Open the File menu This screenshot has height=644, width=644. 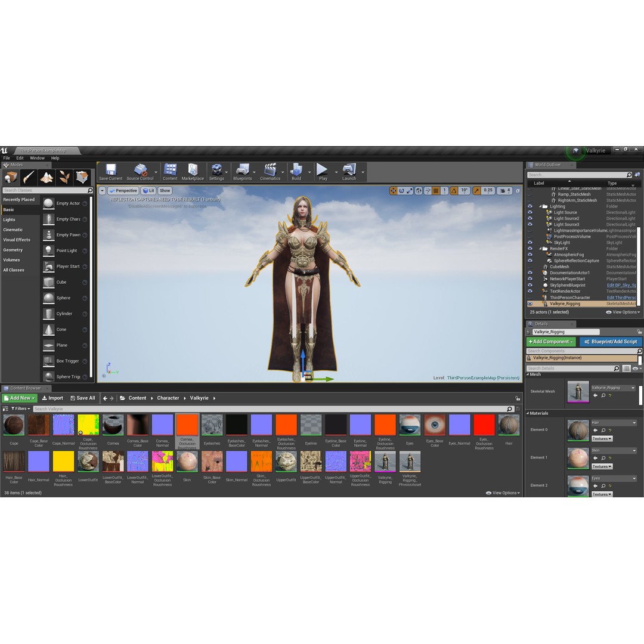click(x=7, y=157)
